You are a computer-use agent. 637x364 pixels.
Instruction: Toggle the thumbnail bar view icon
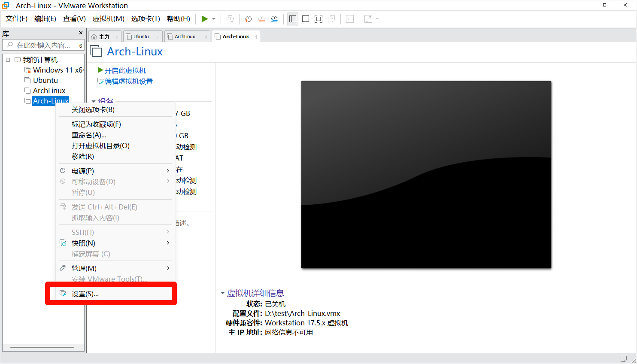pyautogui.click(x=306, y=19)
